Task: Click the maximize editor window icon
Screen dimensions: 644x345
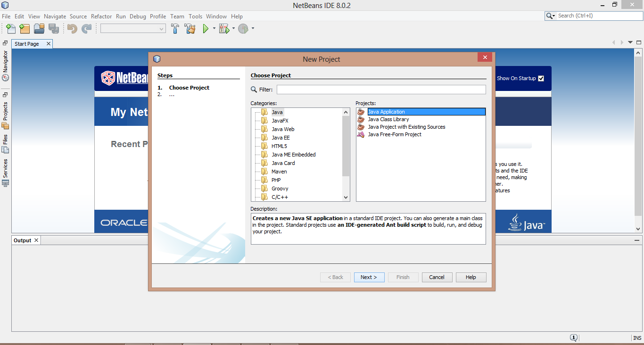Action: [638, 42]
